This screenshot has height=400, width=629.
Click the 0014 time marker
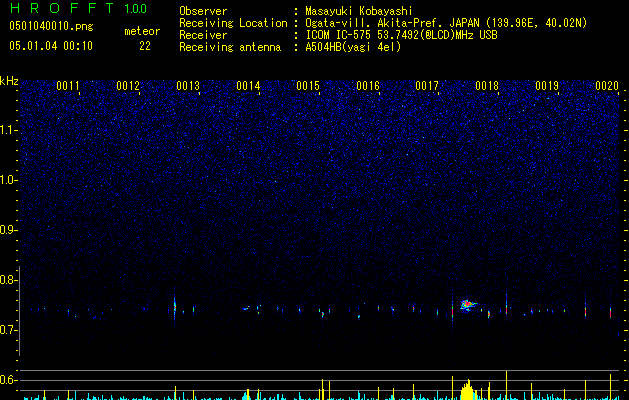(x=248, y=86)
